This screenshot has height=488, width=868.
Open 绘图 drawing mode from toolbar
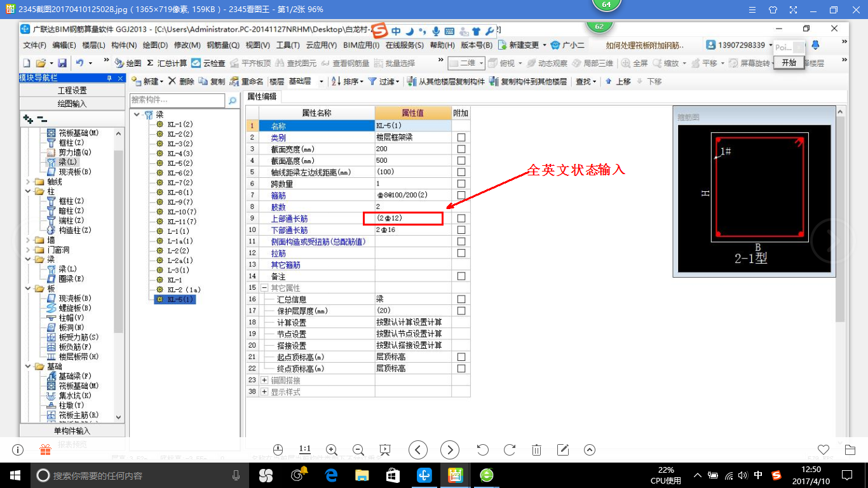[x=128, y=63]
